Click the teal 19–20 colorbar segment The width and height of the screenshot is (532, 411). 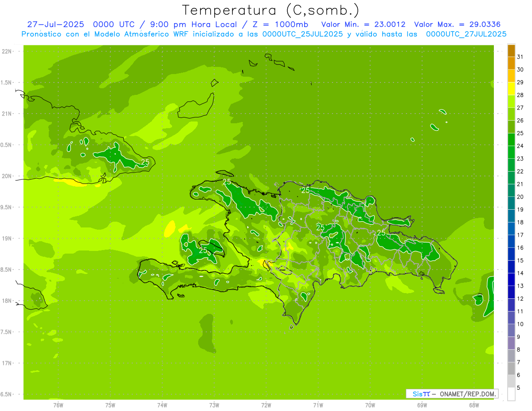point(511,203)
